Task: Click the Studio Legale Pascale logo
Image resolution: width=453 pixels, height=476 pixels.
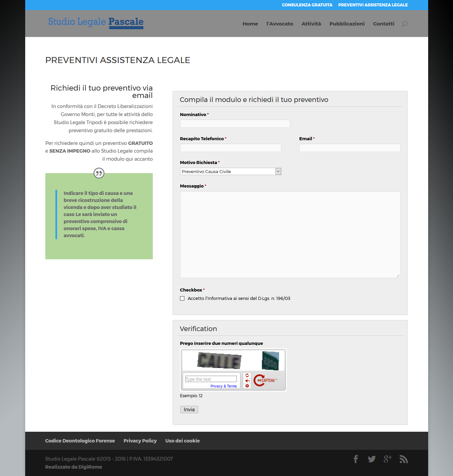Action: [96, 22]
